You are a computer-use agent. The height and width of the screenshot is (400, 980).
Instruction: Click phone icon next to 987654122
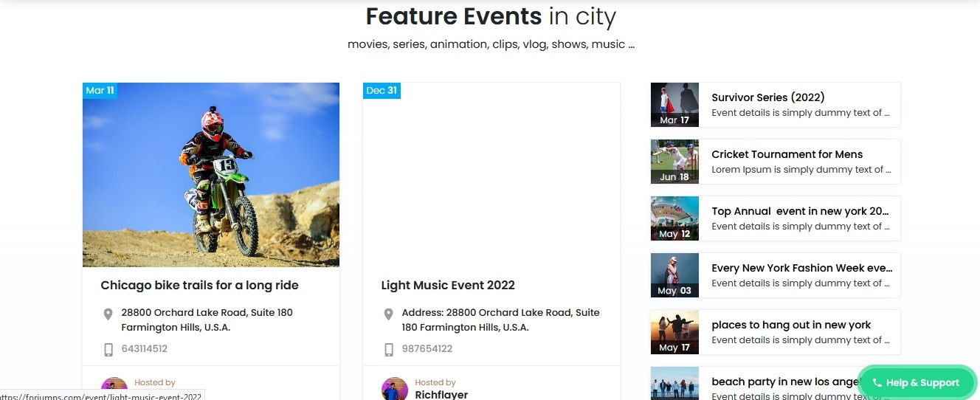coord(388,349)
